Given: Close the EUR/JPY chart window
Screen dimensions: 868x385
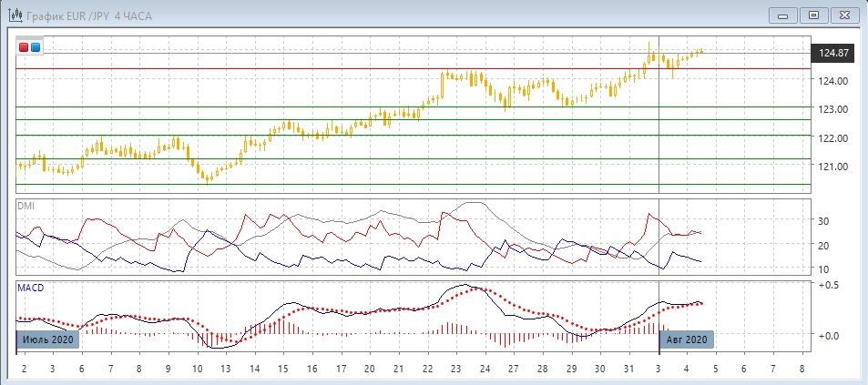Looking at the screenshot, I should click(x=843, y=15).
